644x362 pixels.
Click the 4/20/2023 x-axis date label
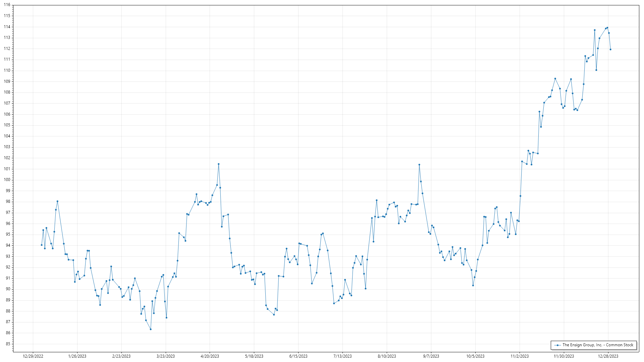[210, 356]
